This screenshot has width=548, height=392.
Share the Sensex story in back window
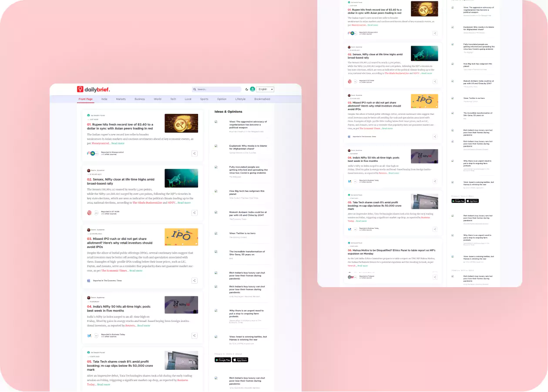[x=435, y=81]
